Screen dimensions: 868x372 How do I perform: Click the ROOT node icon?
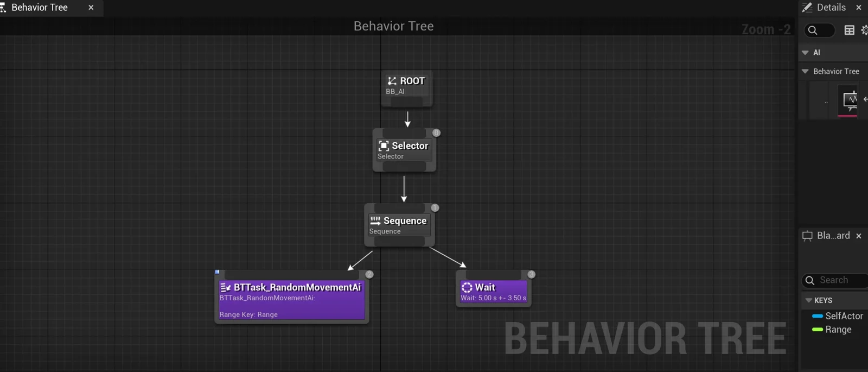pyautogui.click(x=392, y=81)
